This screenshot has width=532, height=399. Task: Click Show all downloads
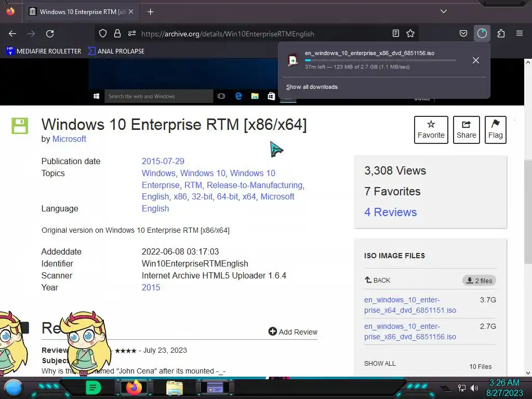[x=312, y=87]
